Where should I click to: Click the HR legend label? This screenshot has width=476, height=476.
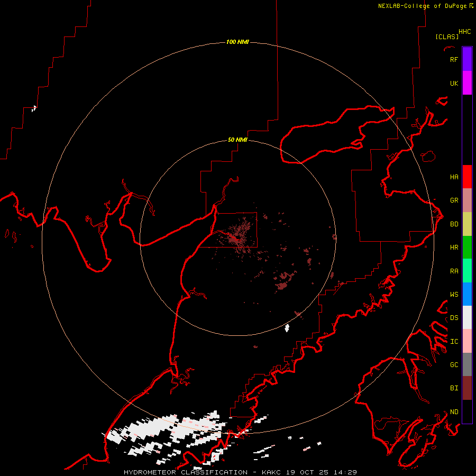(454, 248)
